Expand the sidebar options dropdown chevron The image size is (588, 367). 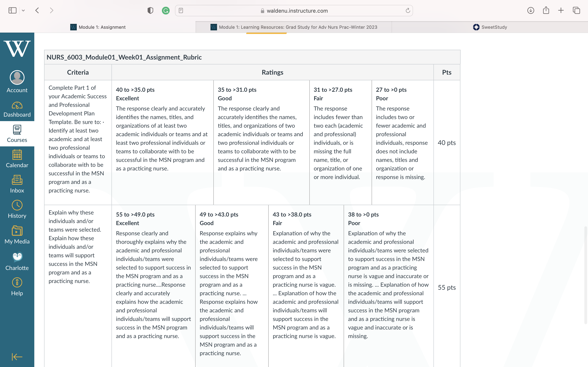pyautogui.click(x=23, y=10)
